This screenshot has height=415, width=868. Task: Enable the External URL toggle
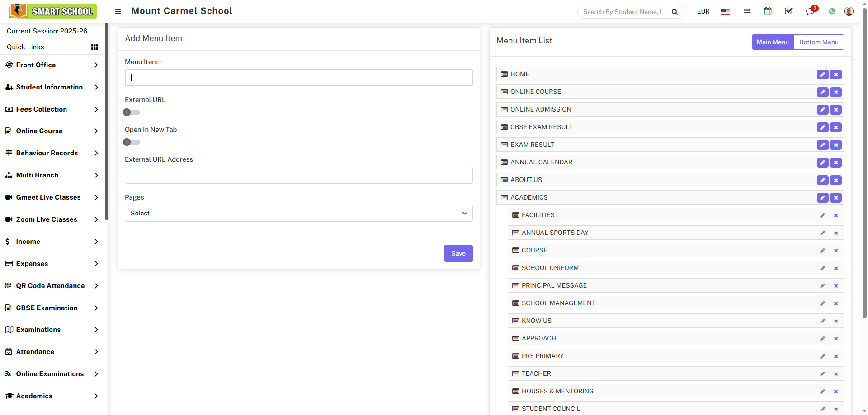coord(132,112)
